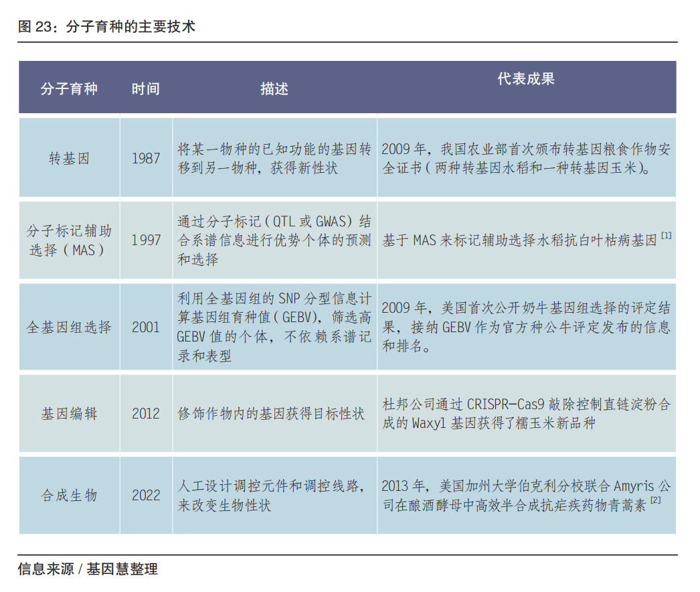Select the 分子育种 column header
The image size is (700, 592).
click(x=69, y=88)
